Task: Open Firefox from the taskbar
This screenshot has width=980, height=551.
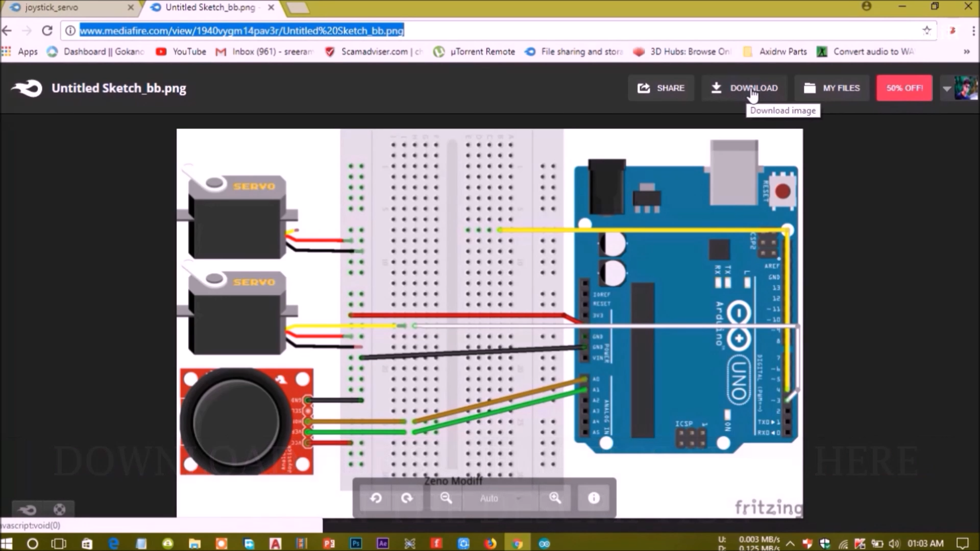Action: point(490,543)
